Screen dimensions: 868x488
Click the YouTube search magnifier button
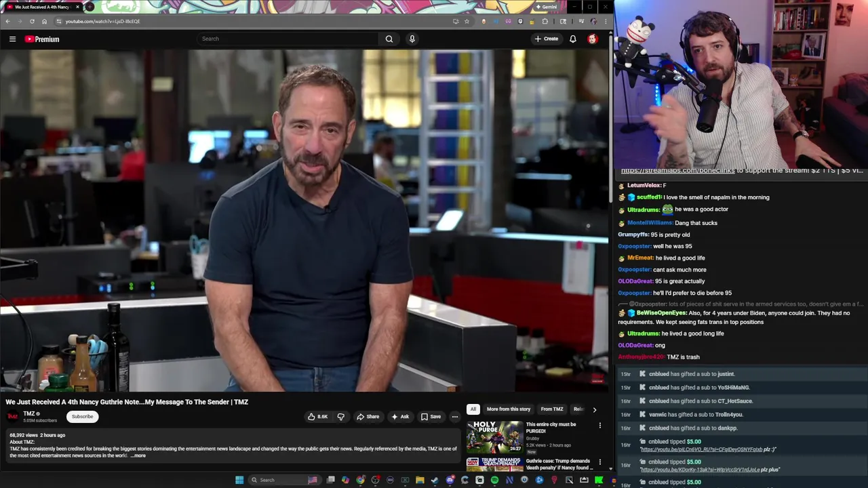[389, 39]
